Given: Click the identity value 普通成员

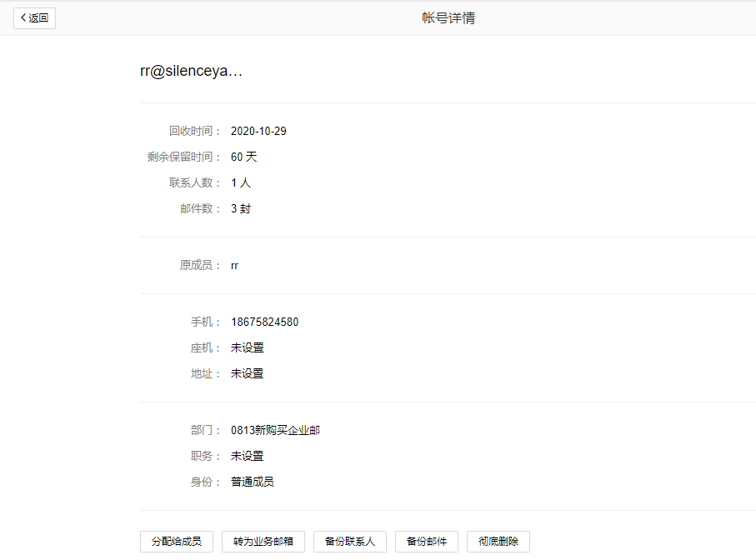Looking at the screenshot, I should coord(253,482).
